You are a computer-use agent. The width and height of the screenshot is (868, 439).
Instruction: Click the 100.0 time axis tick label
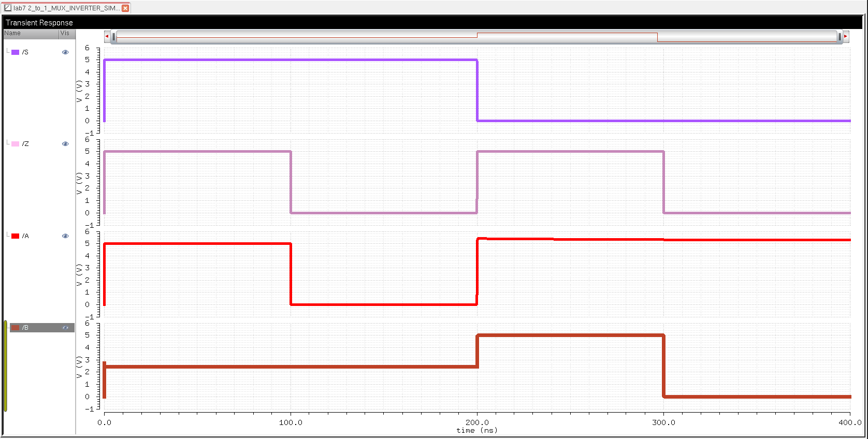tap(291, 422)
